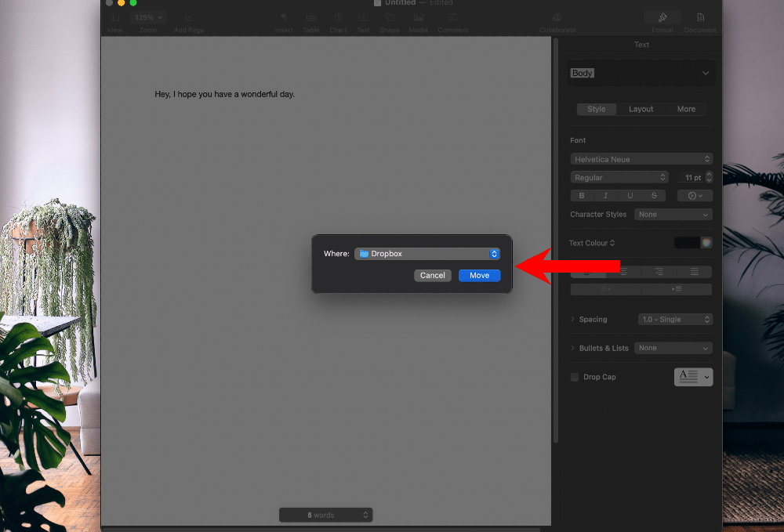The width and height of the screenshot is (784, 532).
Task: Click the Media toolbar icon
Action: pos(419,18)
